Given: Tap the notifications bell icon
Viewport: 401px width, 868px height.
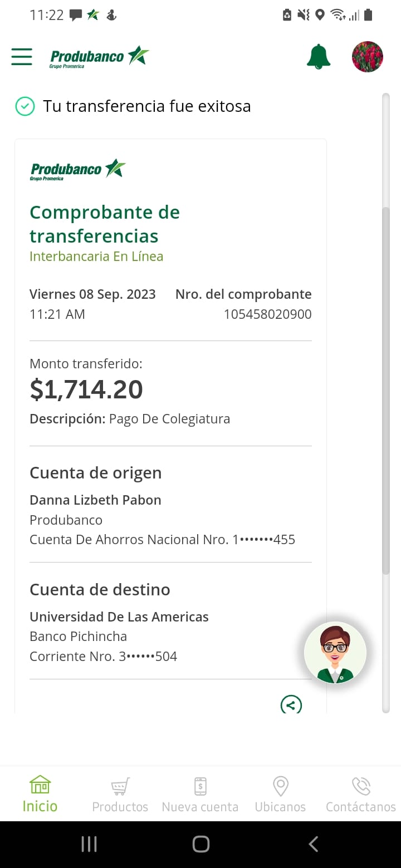Looking at the screenshot, I should [x=319, y=57].
